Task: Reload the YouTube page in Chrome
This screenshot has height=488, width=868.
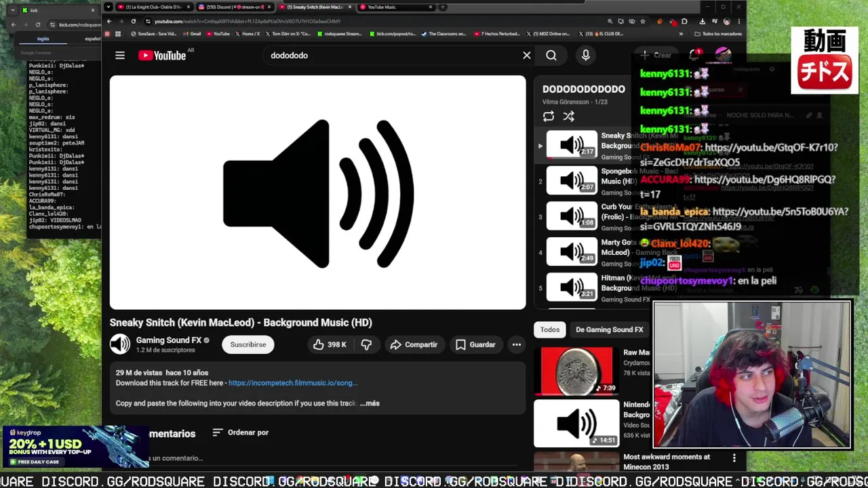Action: coord(134,21)
